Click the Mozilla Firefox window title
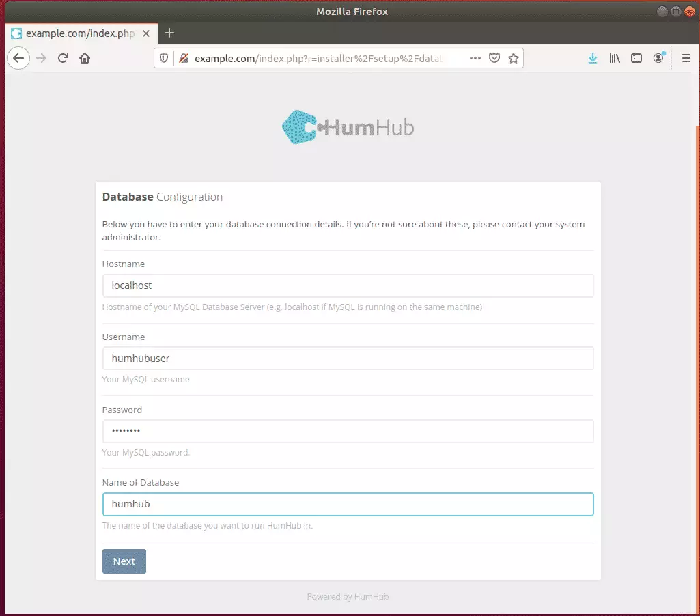This screenshot has width=700, height=616. tap(352, 12)
